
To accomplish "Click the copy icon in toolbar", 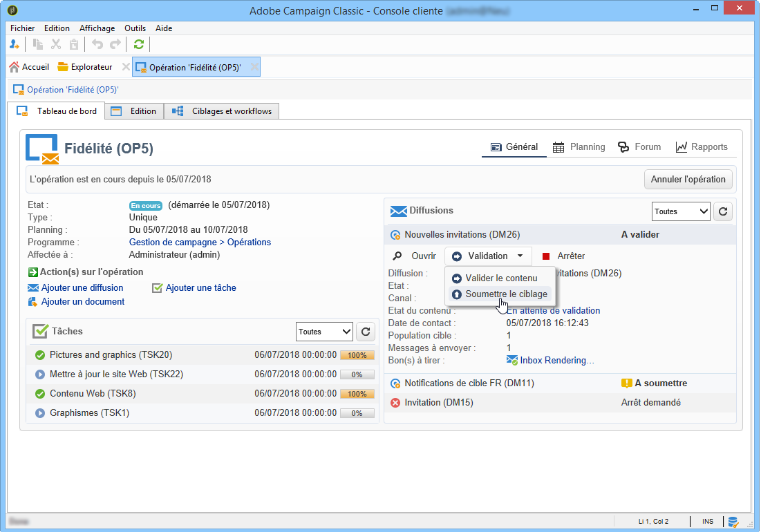I will (x=37, y=45).
